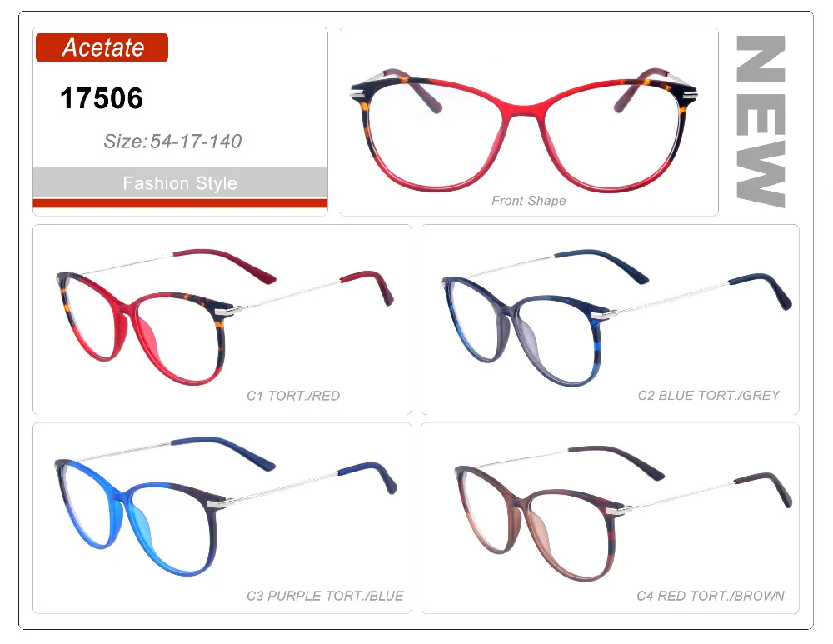Select the C2 blue tortoise glasses image
The height and width of the screenshot is (644, 833).
(x=616, y=317)
